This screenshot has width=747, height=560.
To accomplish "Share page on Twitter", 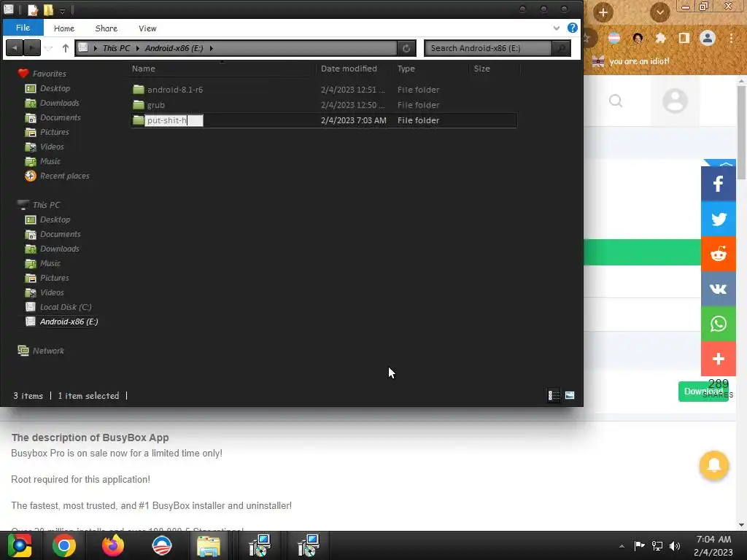I will tap(718, 219).
